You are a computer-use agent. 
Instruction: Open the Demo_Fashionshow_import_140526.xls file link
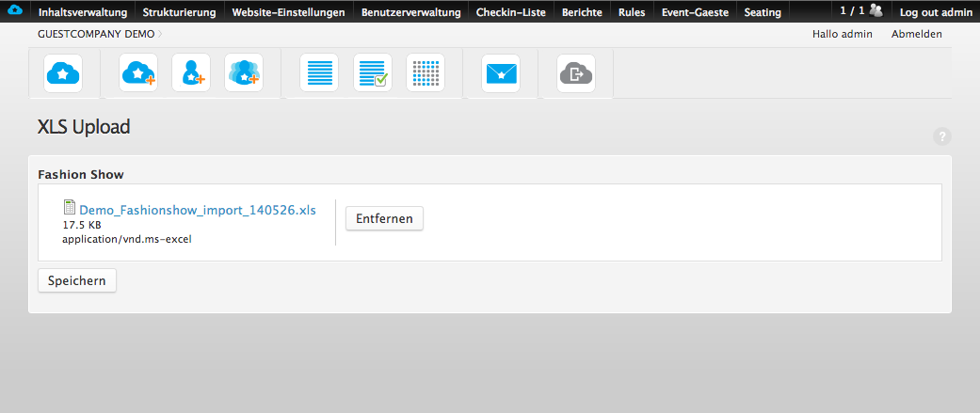tap(198, 210)
